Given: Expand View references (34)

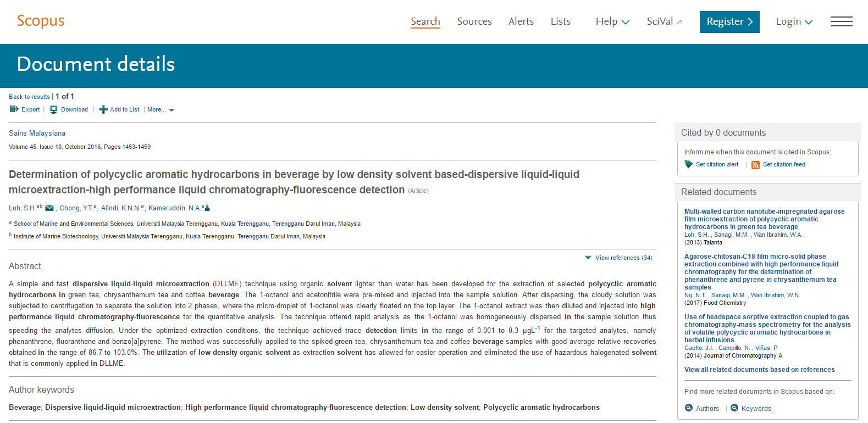Looking at the screenshot, I should click(618, 258).
